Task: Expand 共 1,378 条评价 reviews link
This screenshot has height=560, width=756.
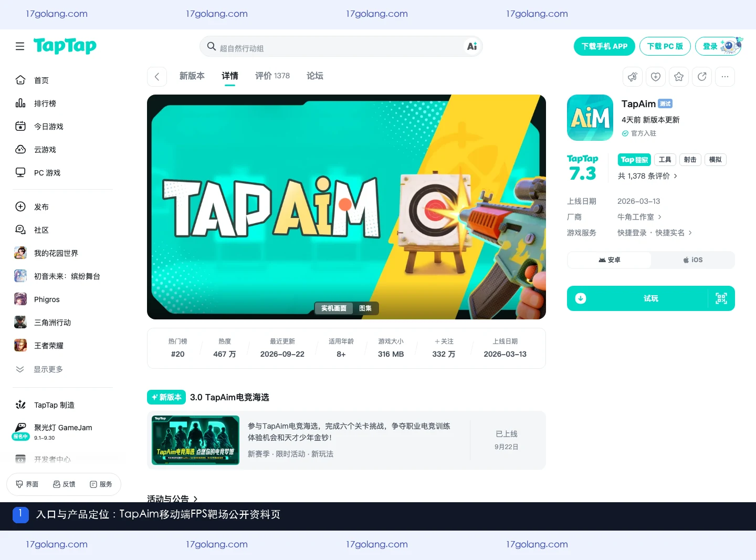Action: [x=647, y=176]
